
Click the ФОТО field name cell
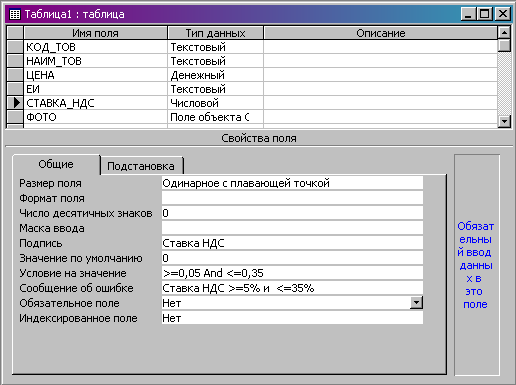click(95, 117)
